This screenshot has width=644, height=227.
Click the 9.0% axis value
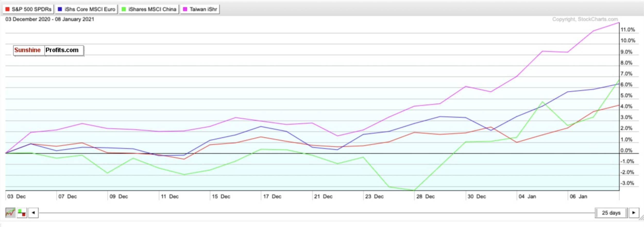point(626,52)
